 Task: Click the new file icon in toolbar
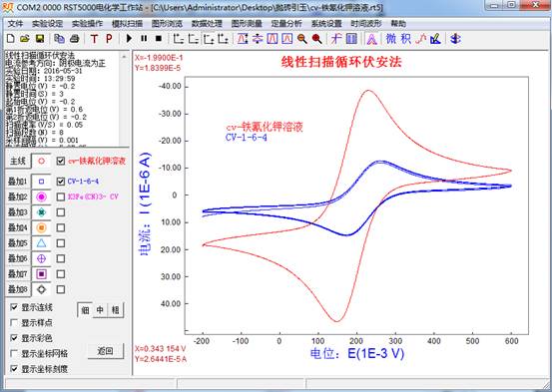tap(11, 38)
